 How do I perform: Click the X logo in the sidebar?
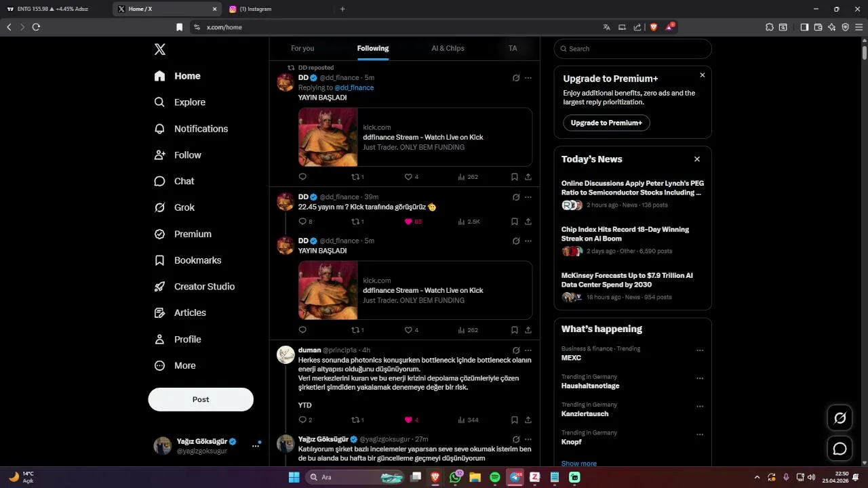coord(160,49)
